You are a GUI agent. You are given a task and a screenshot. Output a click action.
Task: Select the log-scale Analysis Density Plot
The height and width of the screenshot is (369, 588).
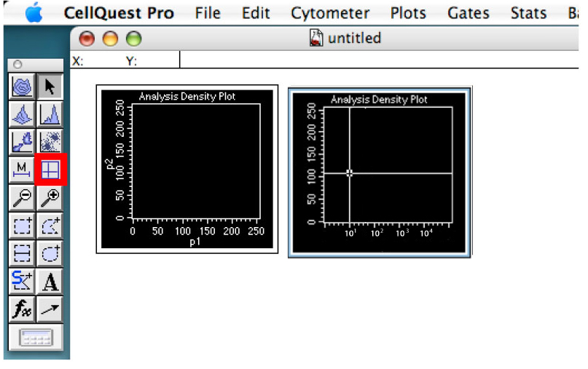coord(380,172)
